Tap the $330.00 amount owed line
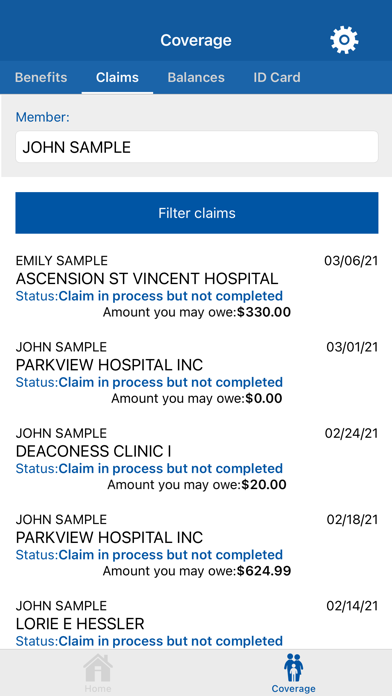 pyautogui.click(x=197, y=312)
